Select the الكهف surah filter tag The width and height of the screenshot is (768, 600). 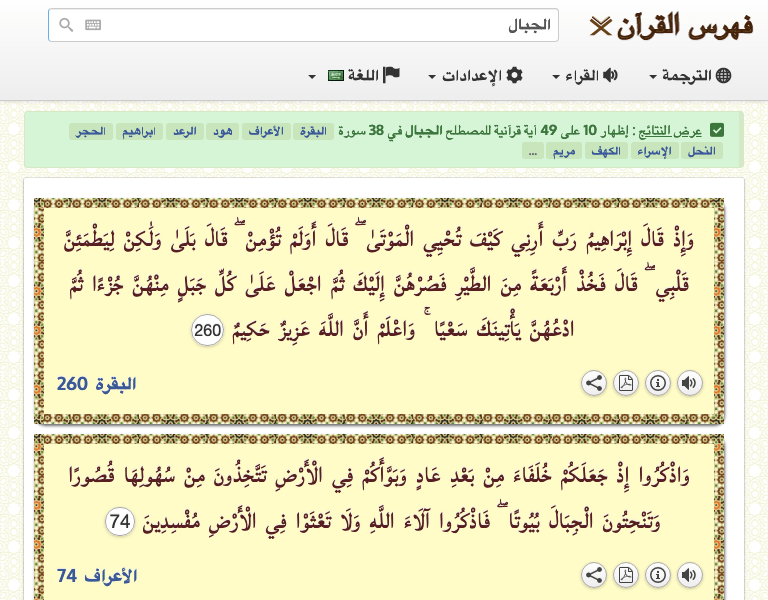(605, 151)
